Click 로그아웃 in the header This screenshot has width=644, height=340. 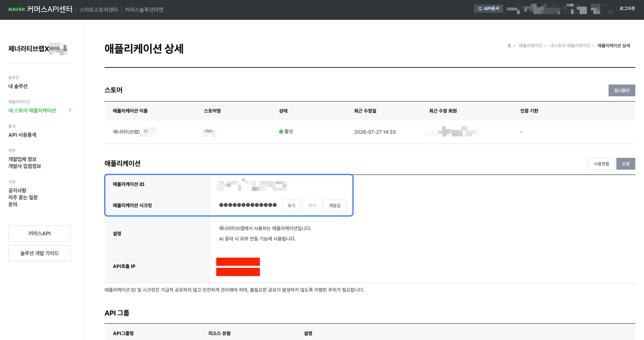point(627,8)
